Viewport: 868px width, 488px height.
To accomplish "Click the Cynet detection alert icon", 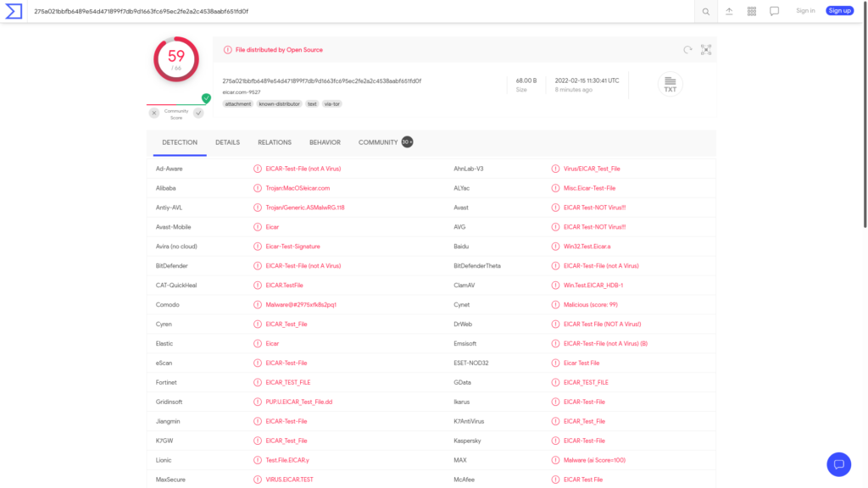I will tap(555, 305).
